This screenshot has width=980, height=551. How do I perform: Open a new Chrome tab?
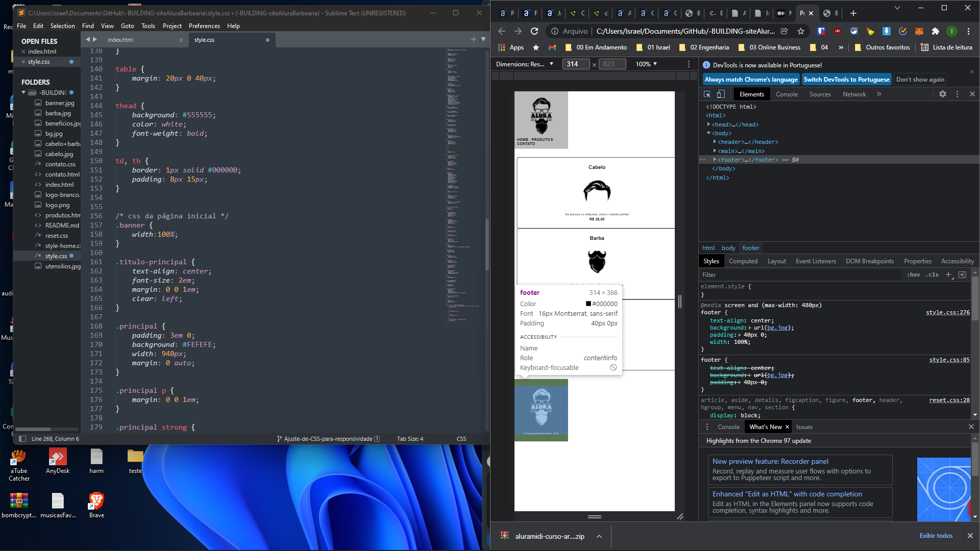853,13
